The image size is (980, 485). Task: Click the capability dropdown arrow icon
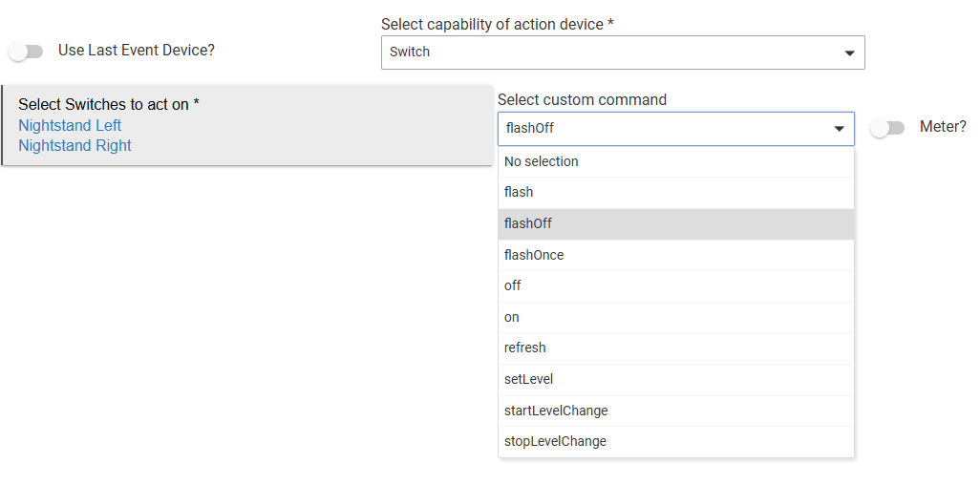(x=849, y=53)
